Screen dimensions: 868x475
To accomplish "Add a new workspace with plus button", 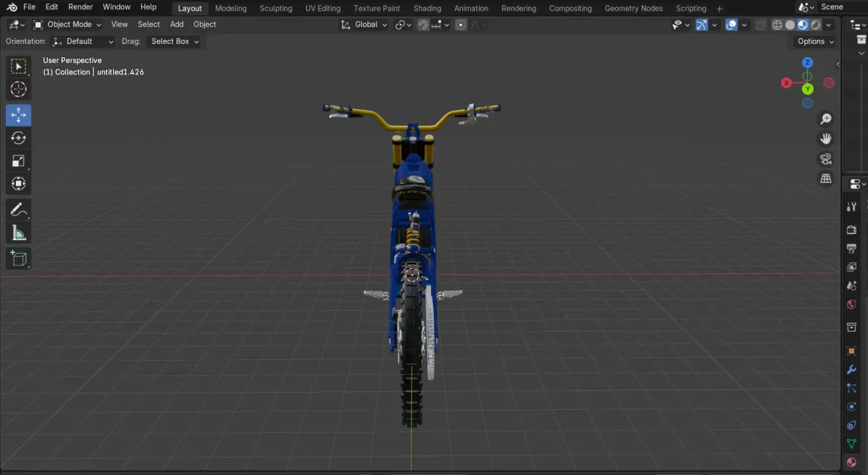I will coord(719,8).
